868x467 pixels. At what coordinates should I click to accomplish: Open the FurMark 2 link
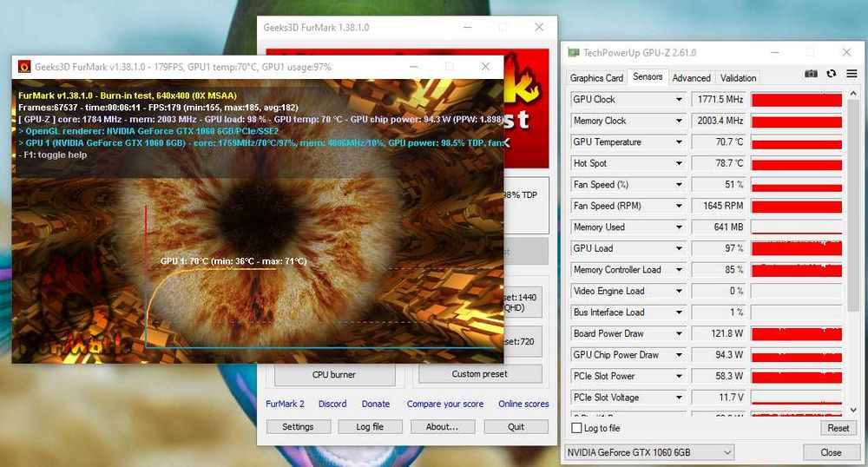[x=285, y=404]
